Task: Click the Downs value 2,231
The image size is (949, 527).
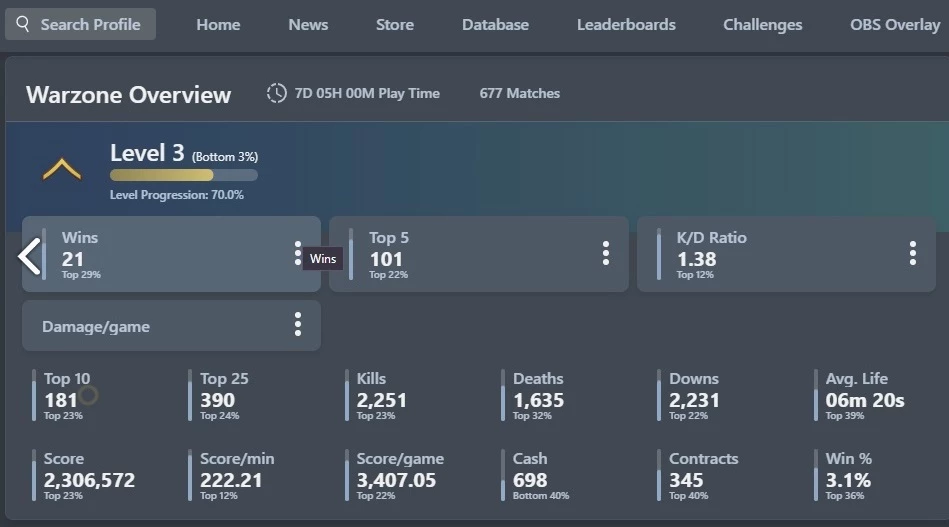Action: [x=694, y=400]
